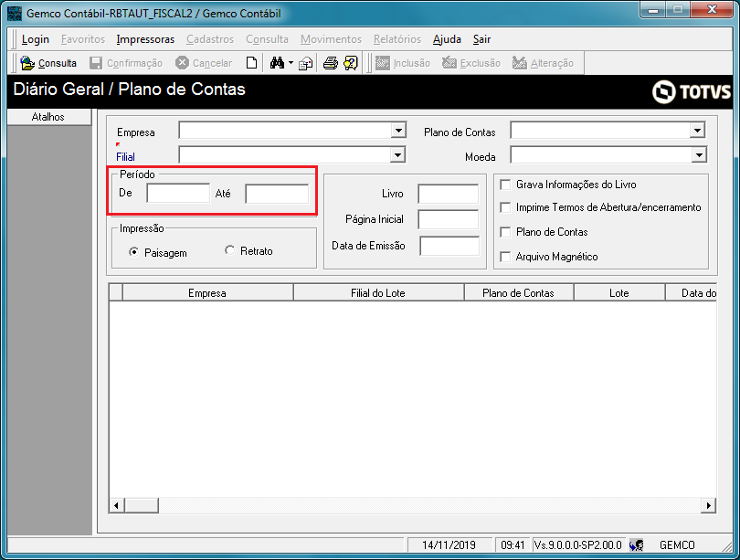
Task: Select the Retrato radio button
Action: [229, 250]
